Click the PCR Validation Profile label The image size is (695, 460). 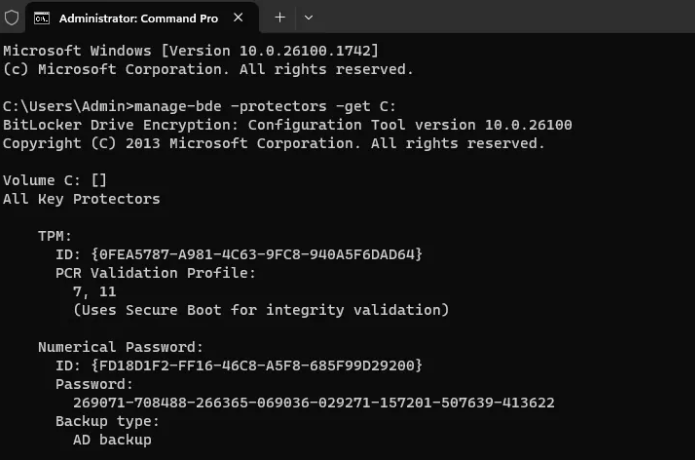click(155, 273)
